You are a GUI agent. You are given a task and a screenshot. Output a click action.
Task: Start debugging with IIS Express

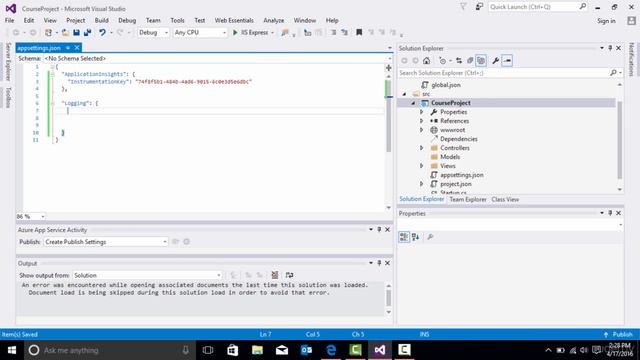pyautogui.click(x=250, y=33)
